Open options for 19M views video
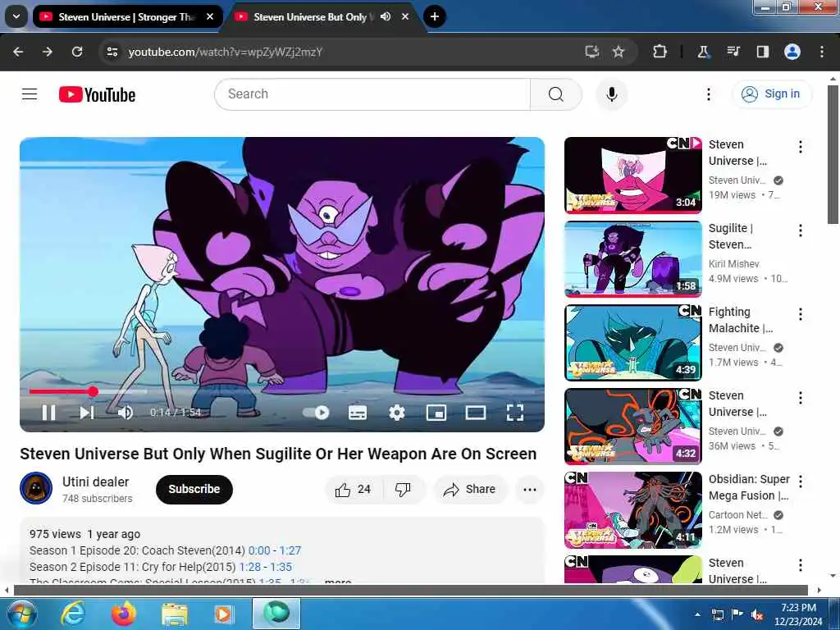Image resolution: width=840 pixels, height=630 pixels. [x=801, y=147]
